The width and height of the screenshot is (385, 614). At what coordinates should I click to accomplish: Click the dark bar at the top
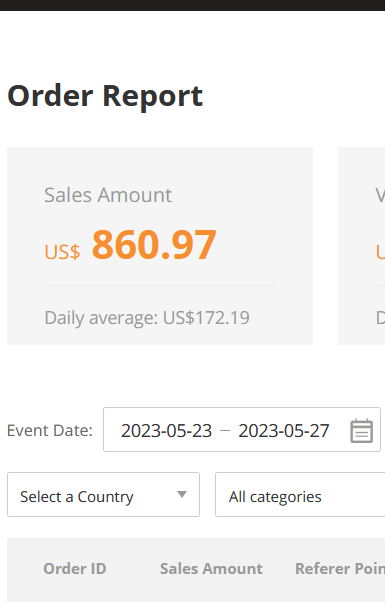pos(192,5)
